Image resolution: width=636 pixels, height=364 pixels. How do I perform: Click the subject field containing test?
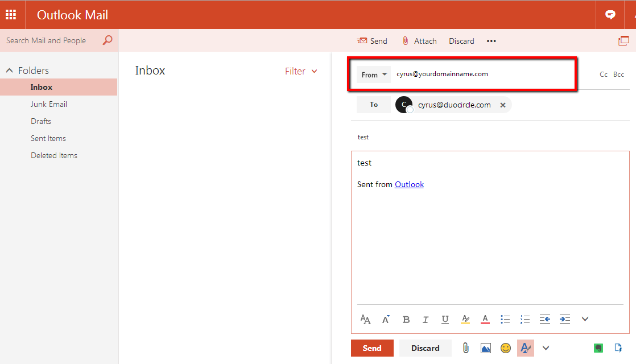click(490, 137)
